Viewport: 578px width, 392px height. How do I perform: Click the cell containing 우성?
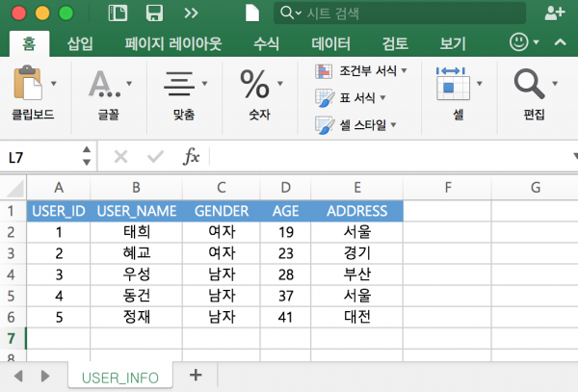(x=137, y=274)
